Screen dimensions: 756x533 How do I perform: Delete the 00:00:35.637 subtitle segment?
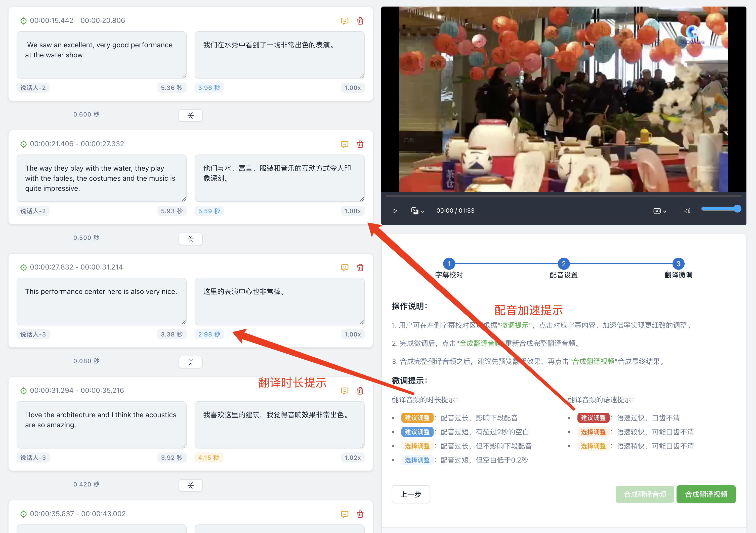coord(360,514)
